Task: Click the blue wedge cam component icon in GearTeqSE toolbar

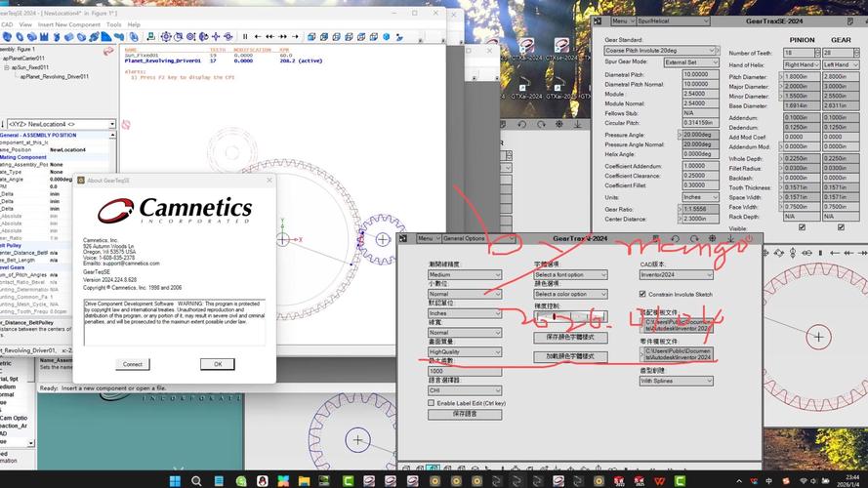Action: point(105,36)
